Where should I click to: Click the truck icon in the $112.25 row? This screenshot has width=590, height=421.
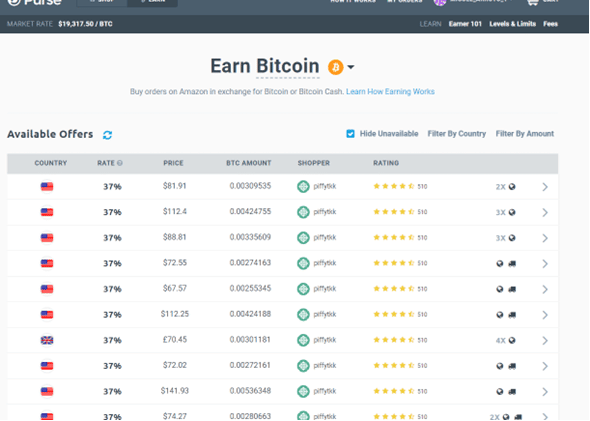[512, 315]
